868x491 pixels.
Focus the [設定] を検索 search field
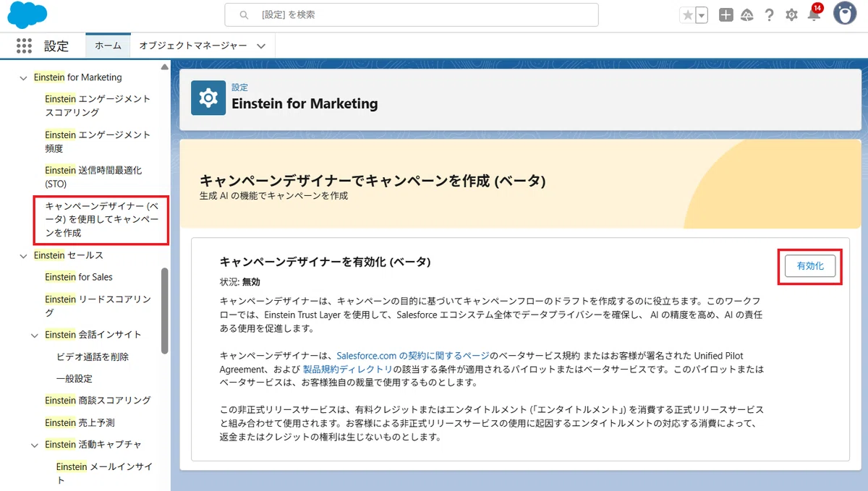pos(412,14)
